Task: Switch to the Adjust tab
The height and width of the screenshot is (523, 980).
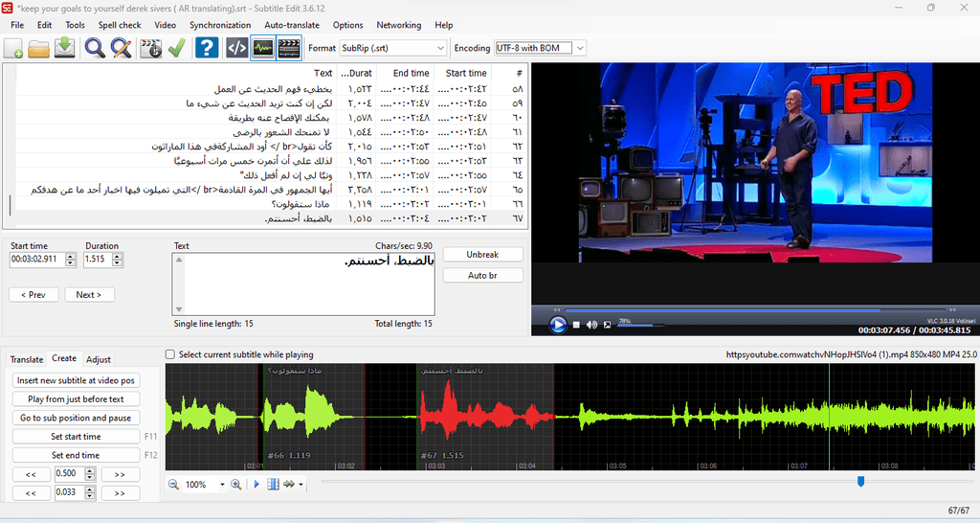Action: pyautogui.click(x=99, y=359)
